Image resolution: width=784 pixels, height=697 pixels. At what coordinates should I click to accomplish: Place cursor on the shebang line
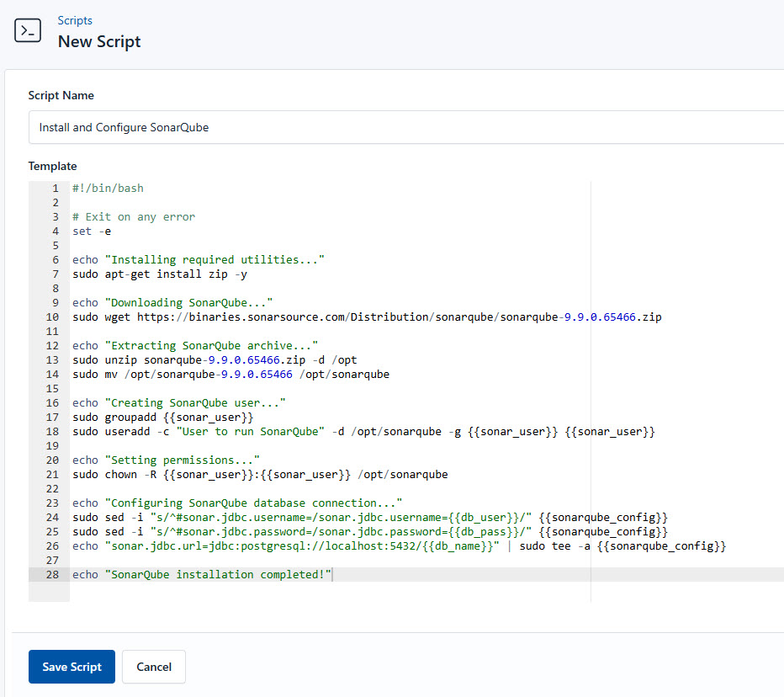pyautogui.click(x=105, y=188)
